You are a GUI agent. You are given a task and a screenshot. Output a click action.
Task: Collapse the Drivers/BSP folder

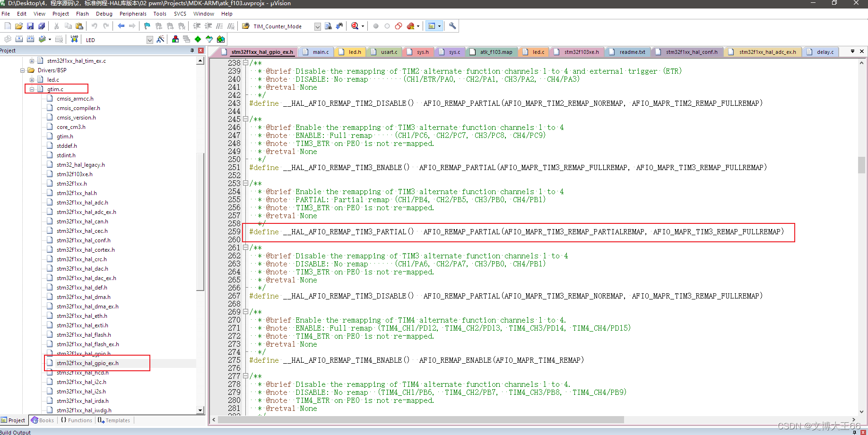pos(22,70)
